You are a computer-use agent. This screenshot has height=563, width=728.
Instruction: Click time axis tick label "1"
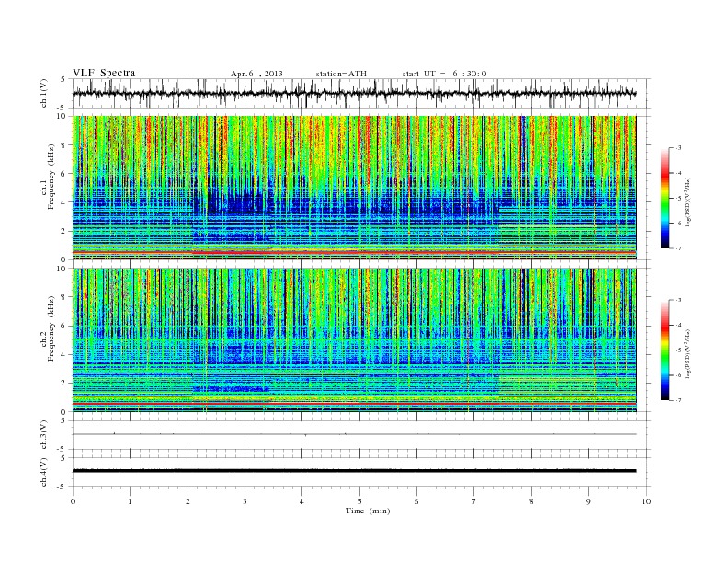(x=131, y=501)
